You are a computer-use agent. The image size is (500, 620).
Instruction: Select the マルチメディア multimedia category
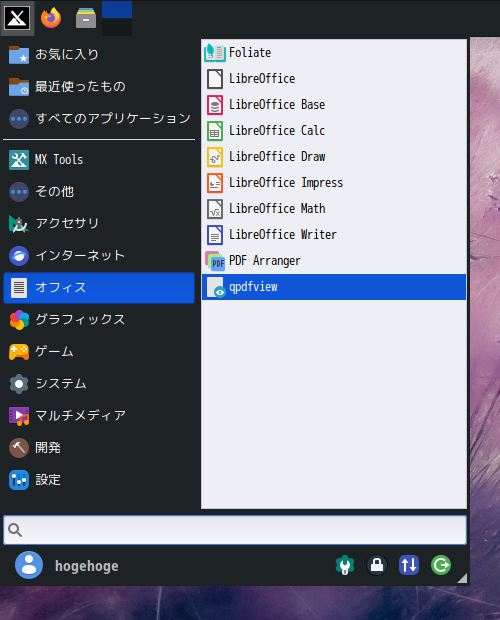(x=99, y=416)
